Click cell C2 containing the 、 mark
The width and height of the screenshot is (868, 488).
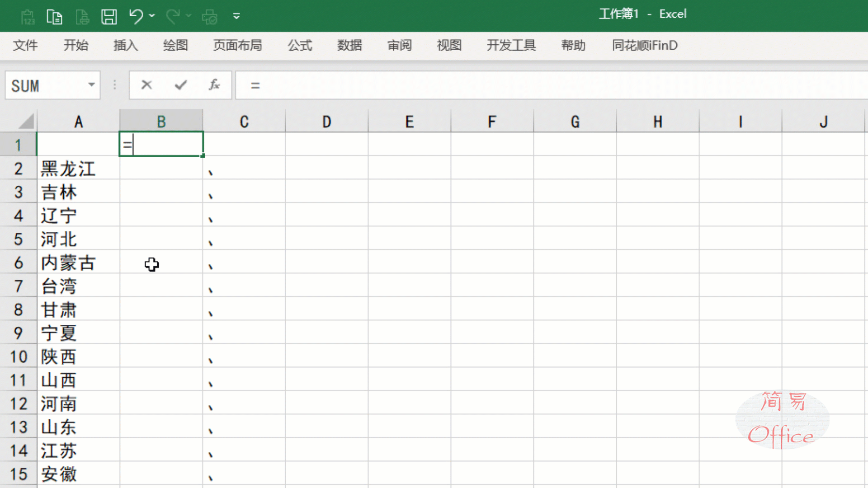click(x=244, y=168)
